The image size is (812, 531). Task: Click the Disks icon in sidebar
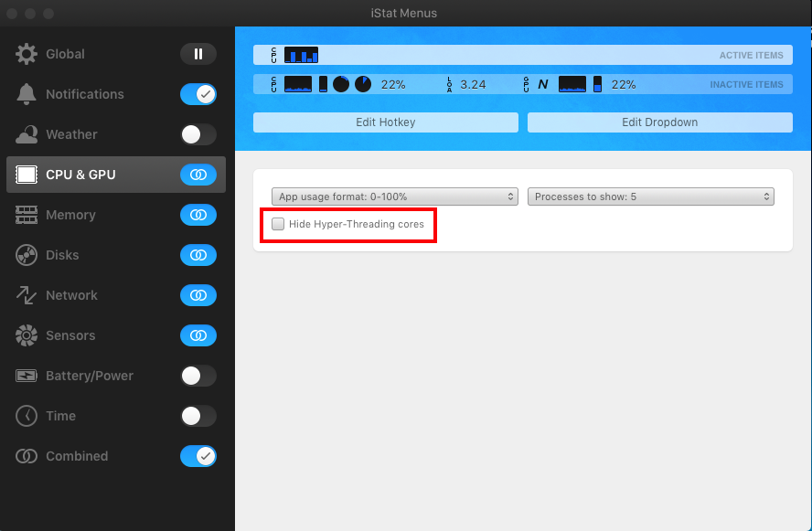pyautogui.click(x=27, y=255)
